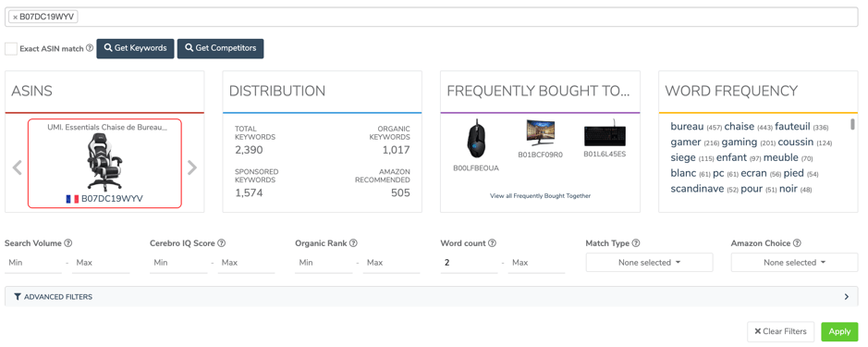
Task: Open the Search Volume help tooltip icon
Action: [68, 242]
